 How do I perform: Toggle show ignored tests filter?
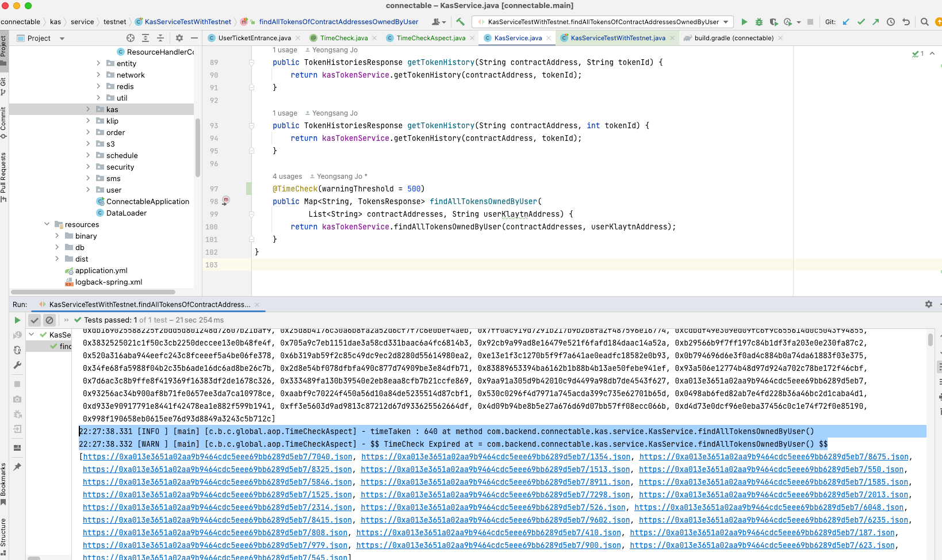click(49, 320)
